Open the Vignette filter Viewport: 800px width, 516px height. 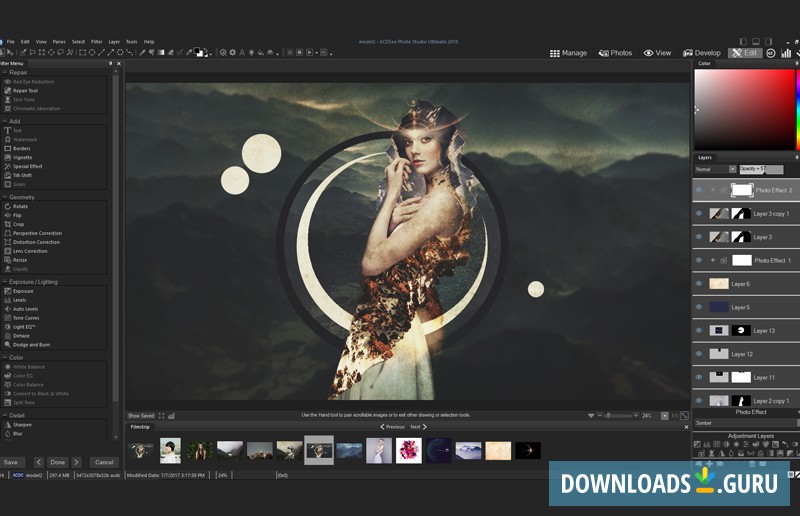pos(23,157)
